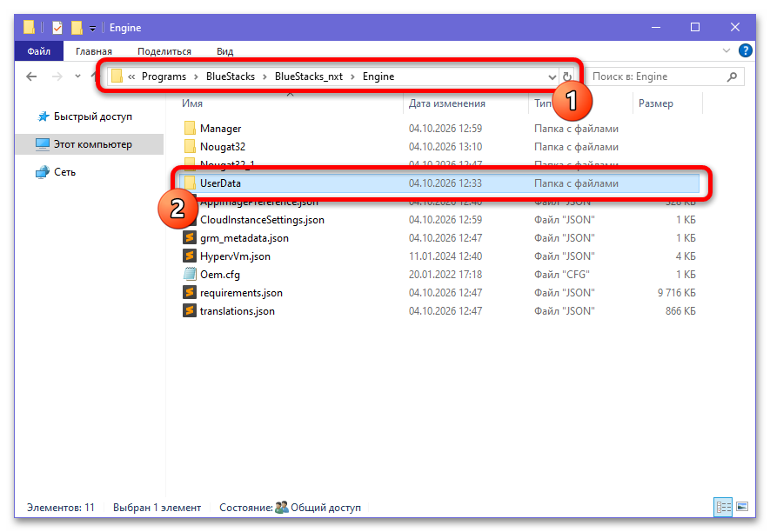Image resolution: width=770 pixels, height=532 pixels.
Task: Open the Поделиться ribbon tab
Action: [164, 51]
